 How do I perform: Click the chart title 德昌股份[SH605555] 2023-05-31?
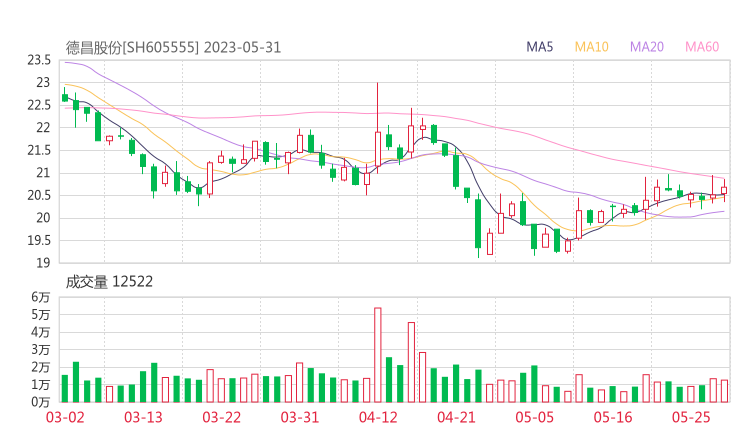point(173,48)
